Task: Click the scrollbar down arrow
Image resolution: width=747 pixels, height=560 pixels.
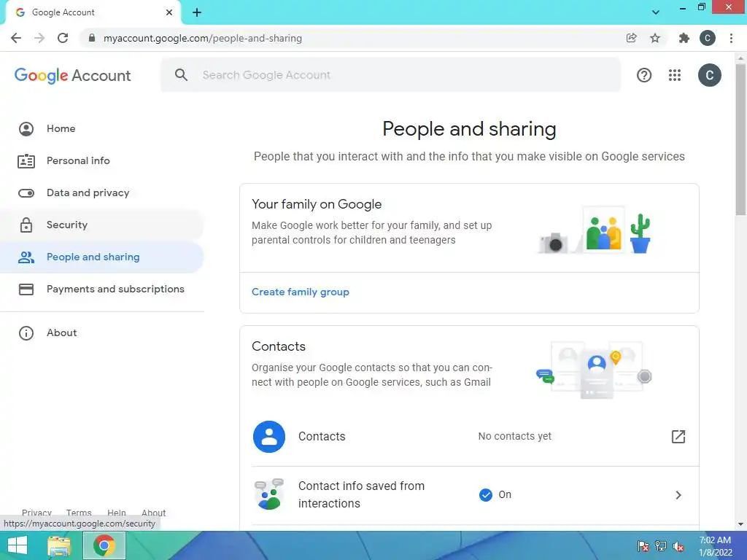Action: point(740,524)
